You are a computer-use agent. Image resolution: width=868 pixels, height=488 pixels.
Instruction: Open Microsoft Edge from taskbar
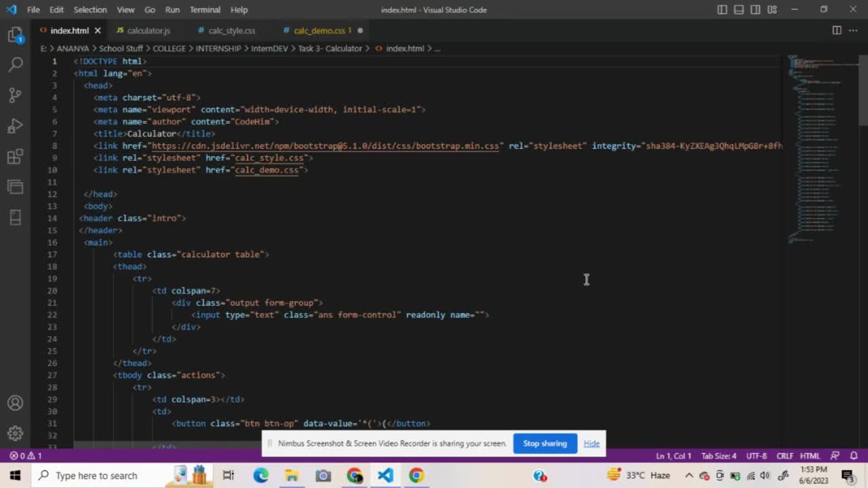coord(260,475)
